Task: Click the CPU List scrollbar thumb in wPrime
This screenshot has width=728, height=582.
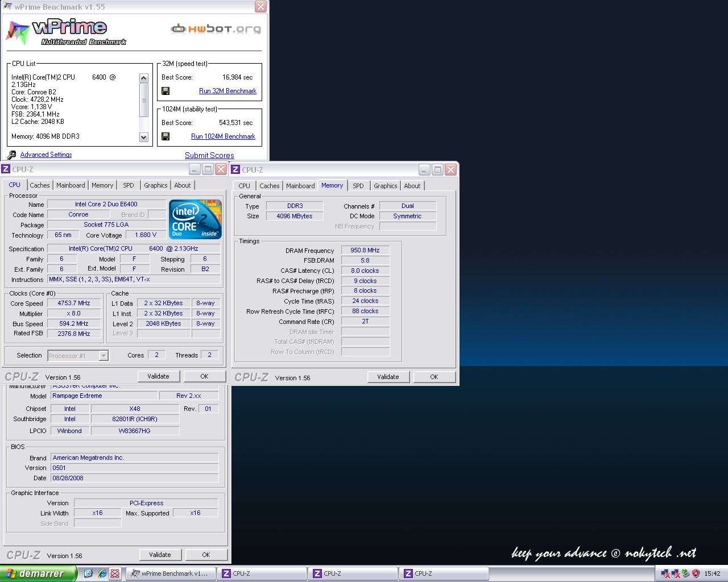Action: 144,101
